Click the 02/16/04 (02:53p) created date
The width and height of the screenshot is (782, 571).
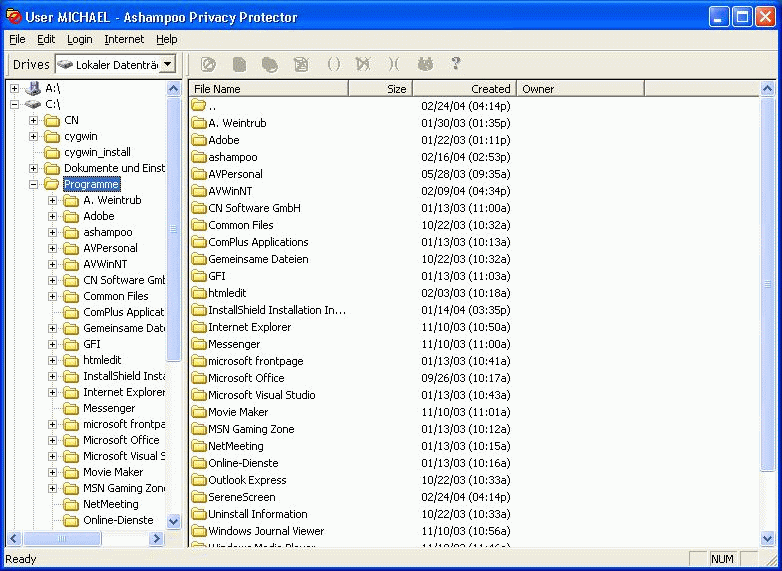466,157
